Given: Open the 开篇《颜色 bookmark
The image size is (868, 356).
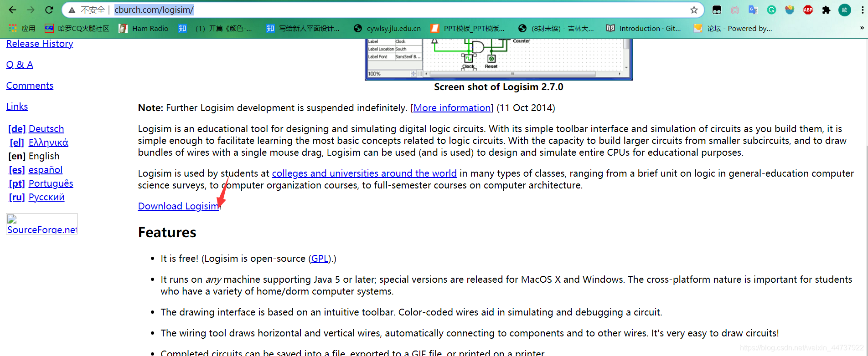Looking at the screenshot, I should point(215,28).
